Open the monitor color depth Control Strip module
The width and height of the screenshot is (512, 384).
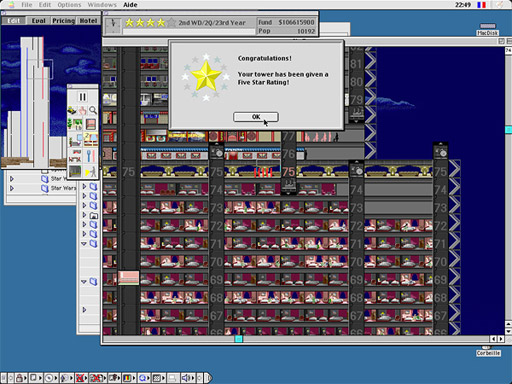click(130, 378)
